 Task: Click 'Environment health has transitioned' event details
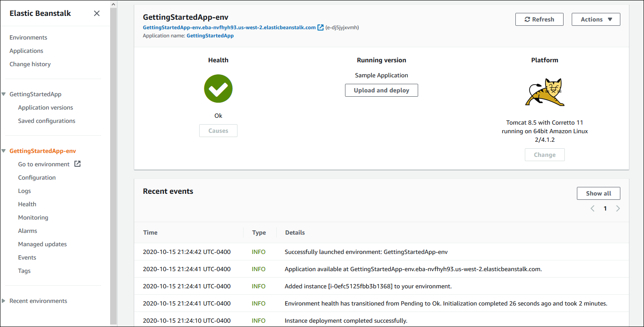click(446, 303)
